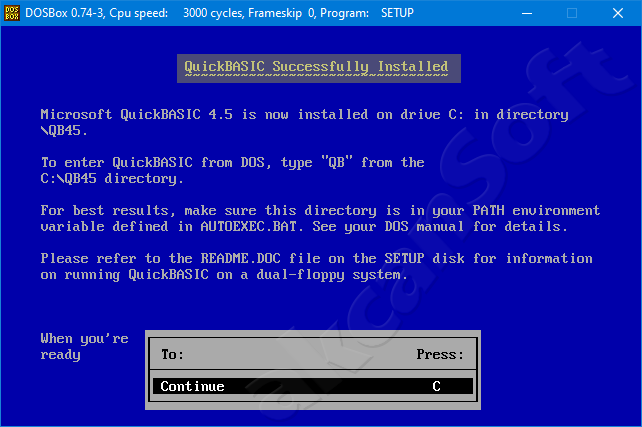Click the 'README.DOC' file name text

241,258
